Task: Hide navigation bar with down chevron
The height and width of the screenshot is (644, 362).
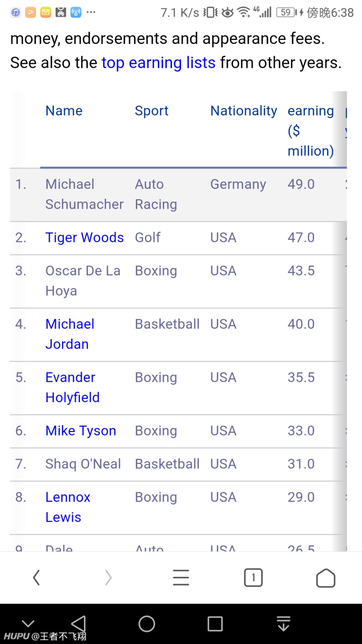Action: point(28,624)
